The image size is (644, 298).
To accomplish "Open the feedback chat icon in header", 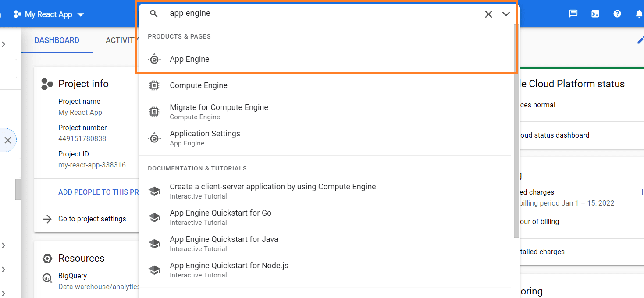I will click(x=573, y=14).
